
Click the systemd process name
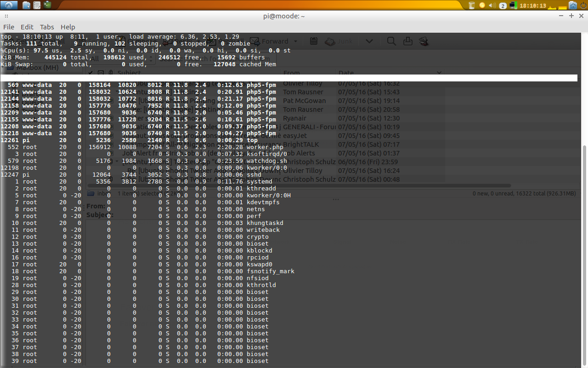[x=260, y=182]
